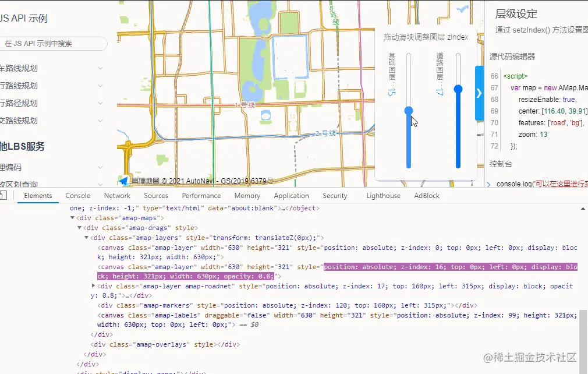Viewport: 588px width, 374px height.
Task: Select the amap-labels canvas element row
Action: [x=336, y=320]
